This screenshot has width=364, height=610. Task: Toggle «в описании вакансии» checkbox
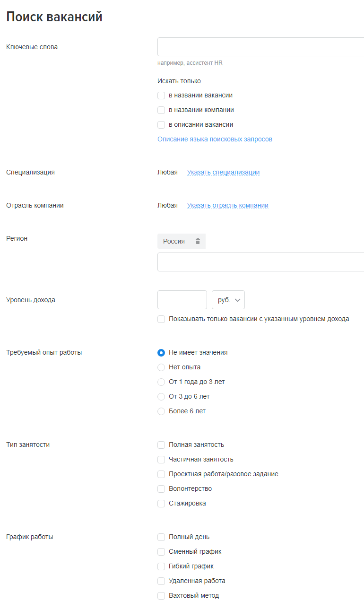click(x=161, y=124)
